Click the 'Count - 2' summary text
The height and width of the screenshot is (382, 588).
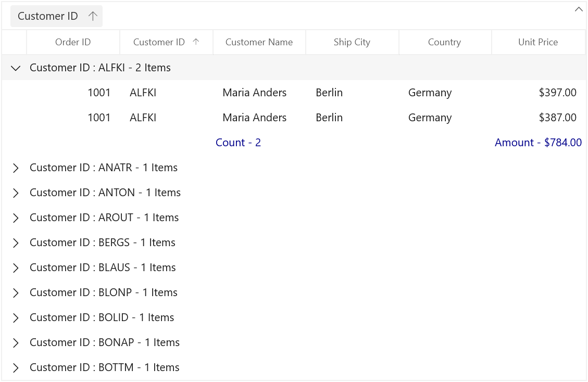pos(238,143)
